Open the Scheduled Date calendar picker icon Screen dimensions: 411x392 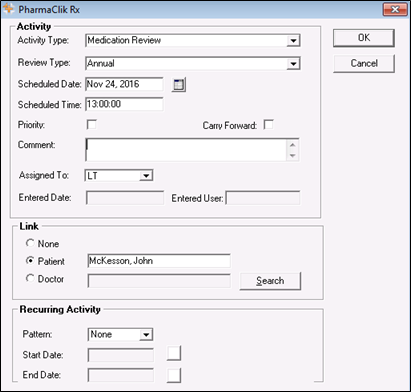(179, 85)
